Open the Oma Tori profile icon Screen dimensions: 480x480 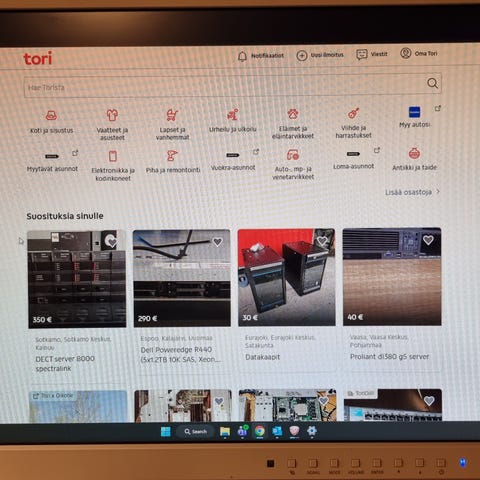(406, 53)
